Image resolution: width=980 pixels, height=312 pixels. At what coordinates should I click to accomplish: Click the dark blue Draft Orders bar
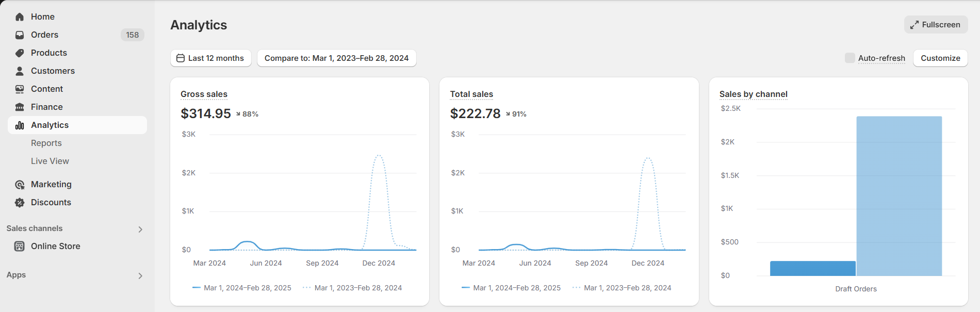pos(813,268)
